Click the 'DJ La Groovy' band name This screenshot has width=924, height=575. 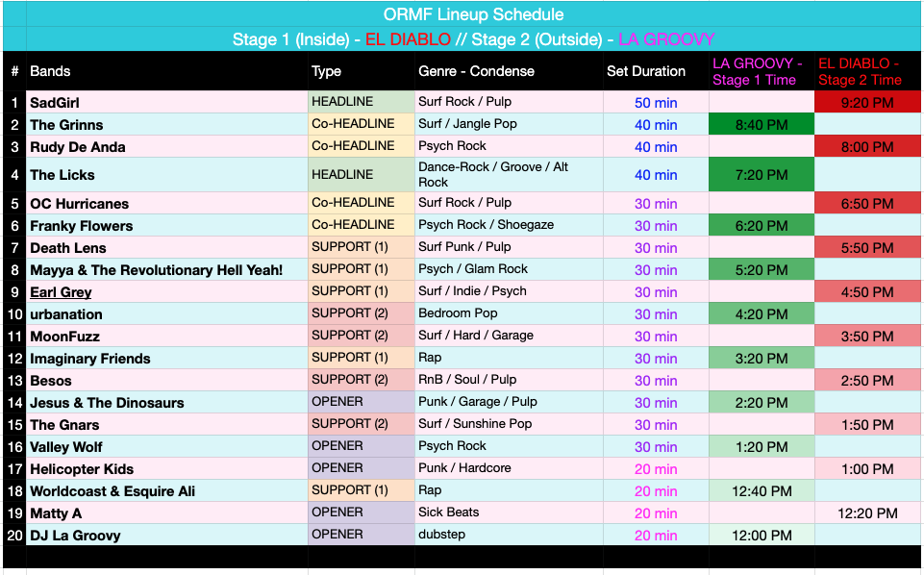(75, 536)
